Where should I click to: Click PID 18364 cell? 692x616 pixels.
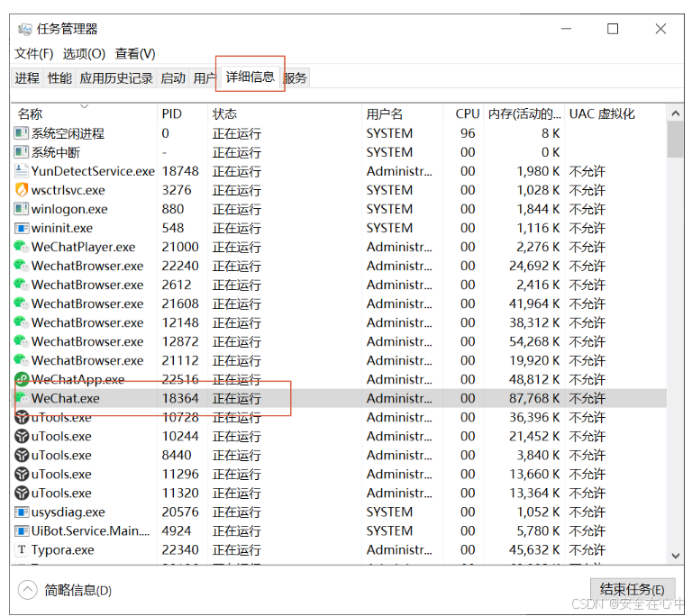180,398
